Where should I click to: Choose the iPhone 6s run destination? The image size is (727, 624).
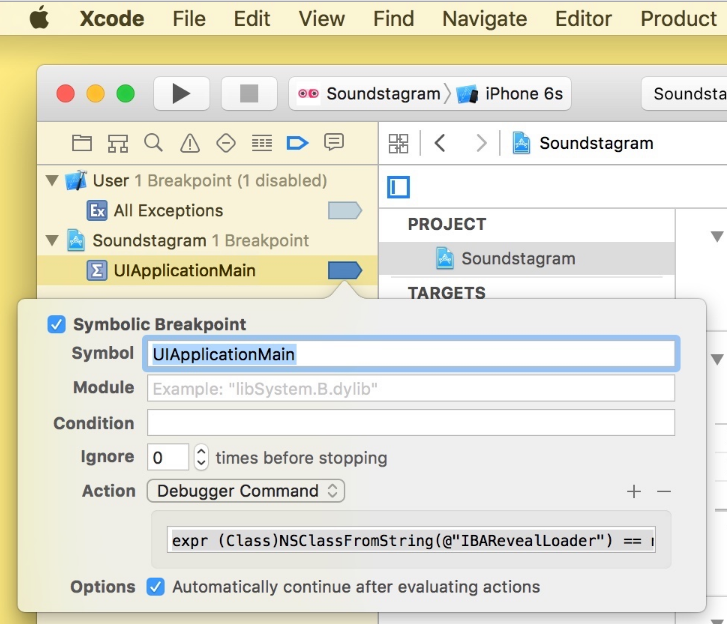(510, 94)
